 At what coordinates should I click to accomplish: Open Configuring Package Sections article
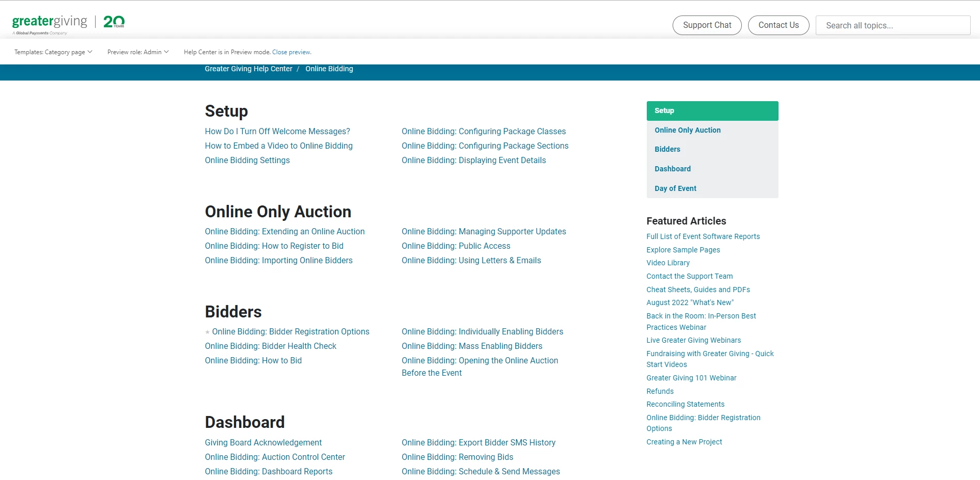coord(485,146)
